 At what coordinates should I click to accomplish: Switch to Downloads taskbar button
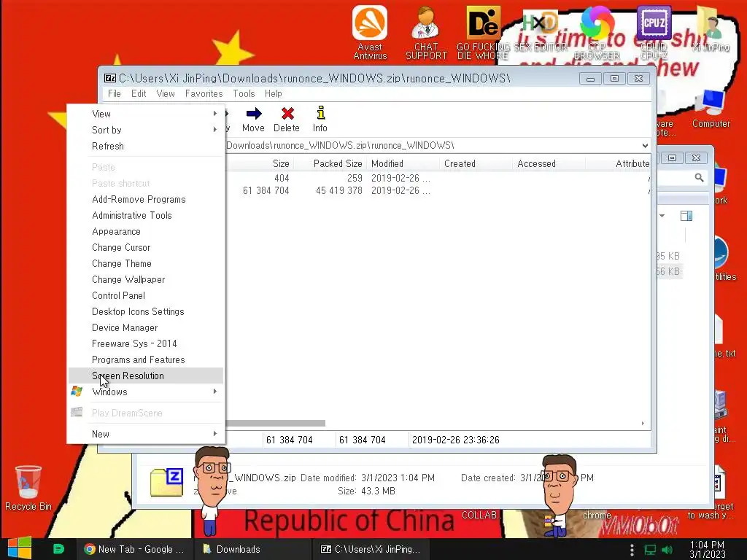252,549
